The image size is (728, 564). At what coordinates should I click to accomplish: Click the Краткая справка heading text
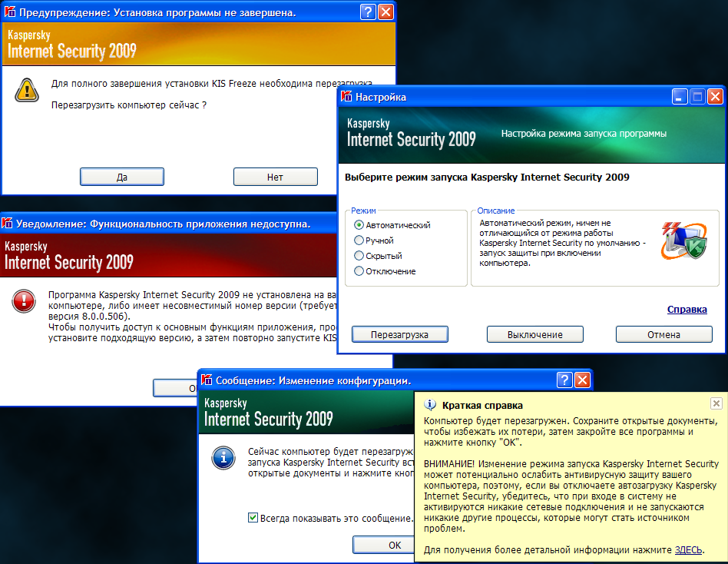pos(482,405)
